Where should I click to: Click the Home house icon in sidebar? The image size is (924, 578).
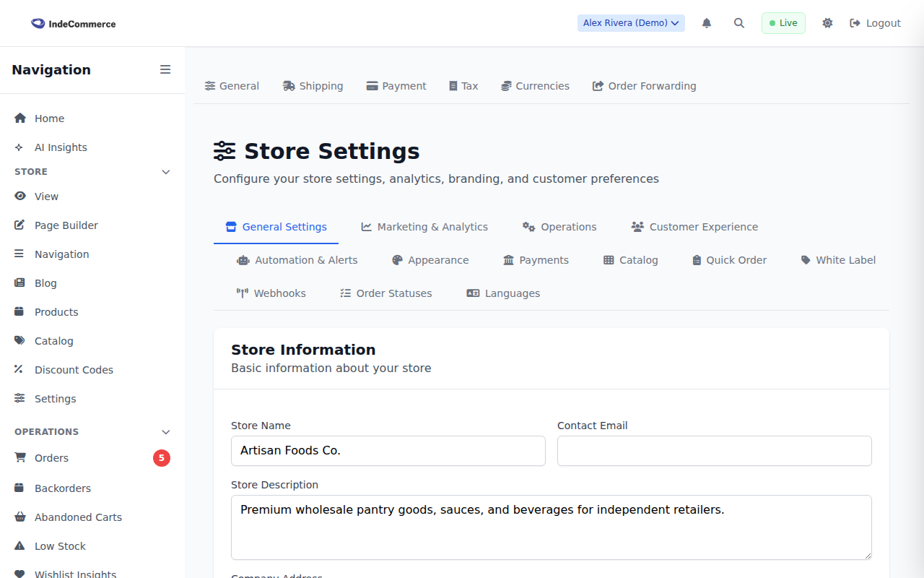20,118
